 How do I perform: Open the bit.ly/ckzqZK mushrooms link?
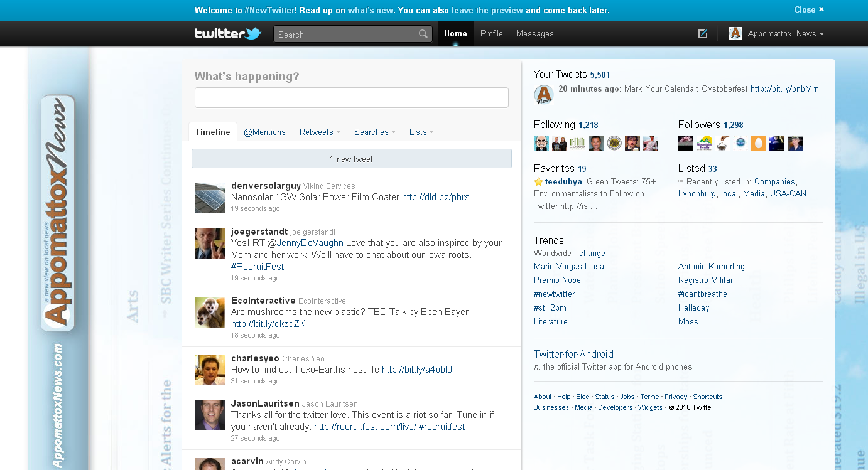click(x=268, y=324)
